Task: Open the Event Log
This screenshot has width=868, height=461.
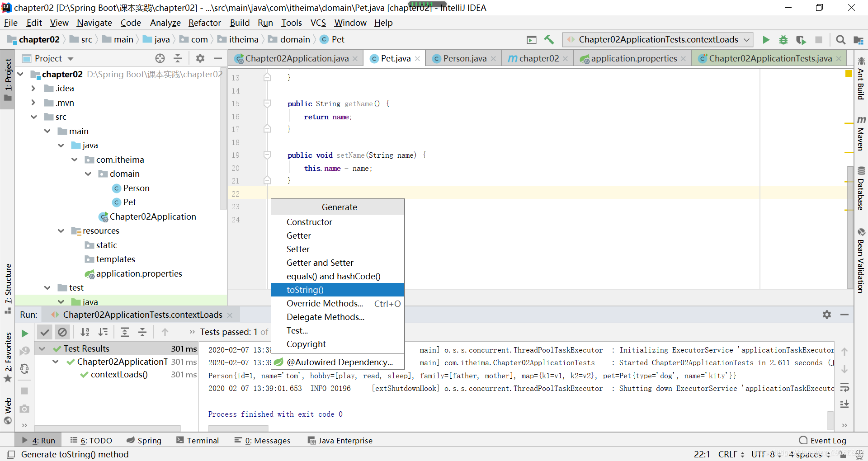Action: (822, 441)
